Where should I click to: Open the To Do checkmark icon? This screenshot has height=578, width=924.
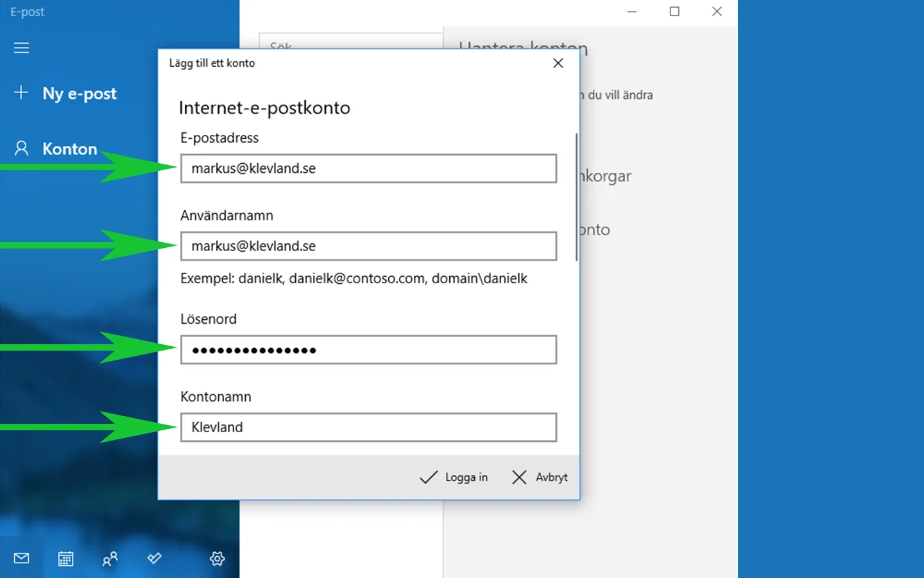(x=154, y=558)
